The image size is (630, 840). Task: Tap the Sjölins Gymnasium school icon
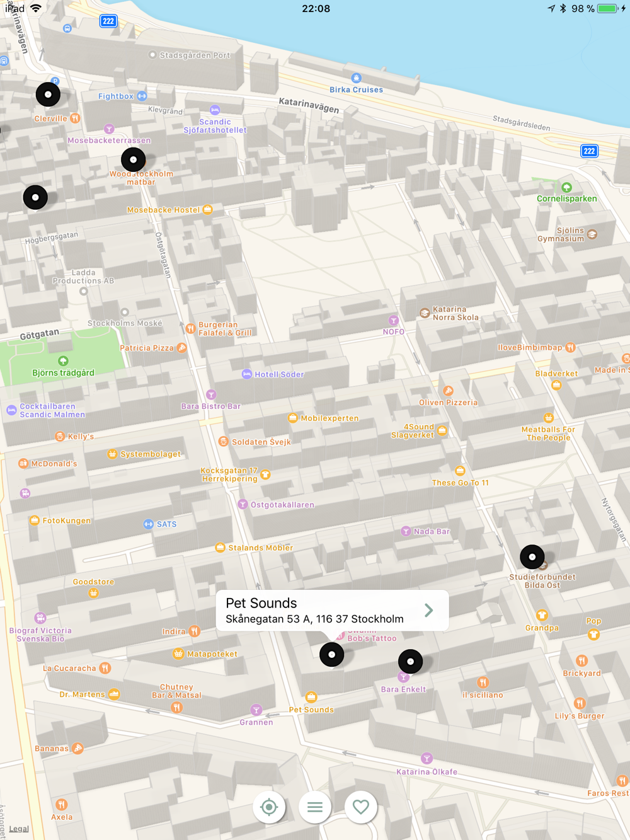tap(592, 234)
